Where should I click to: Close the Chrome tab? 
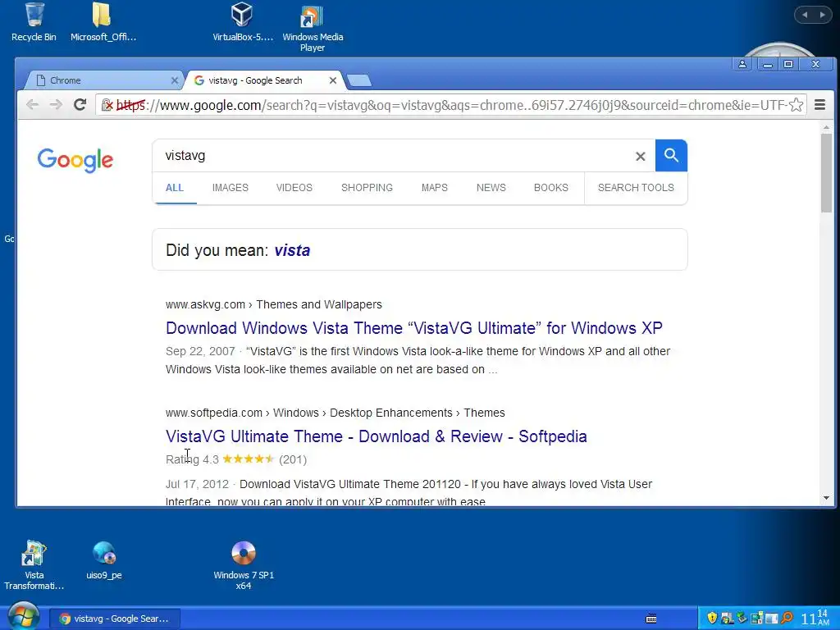pyautogui.click(x=174, y=80)
